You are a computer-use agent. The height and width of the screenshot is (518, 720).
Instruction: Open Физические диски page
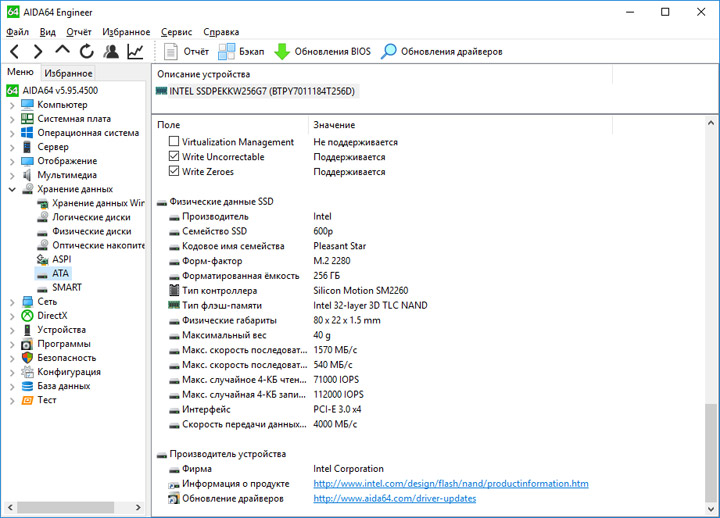tap(91, 231)
